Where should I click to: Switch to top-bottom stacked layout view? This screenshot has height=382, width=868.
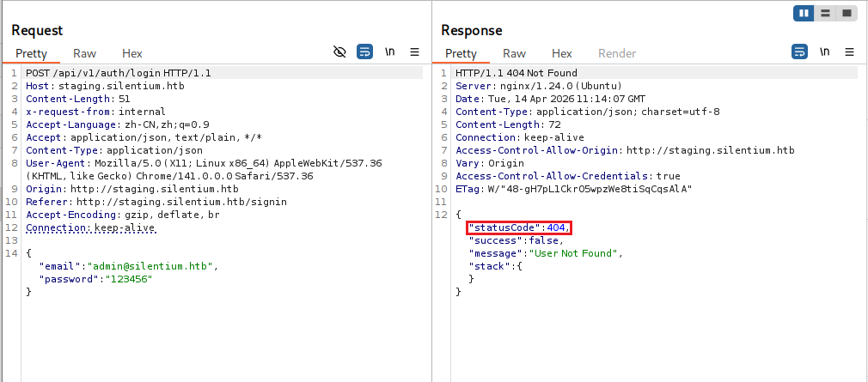(825, 13)
